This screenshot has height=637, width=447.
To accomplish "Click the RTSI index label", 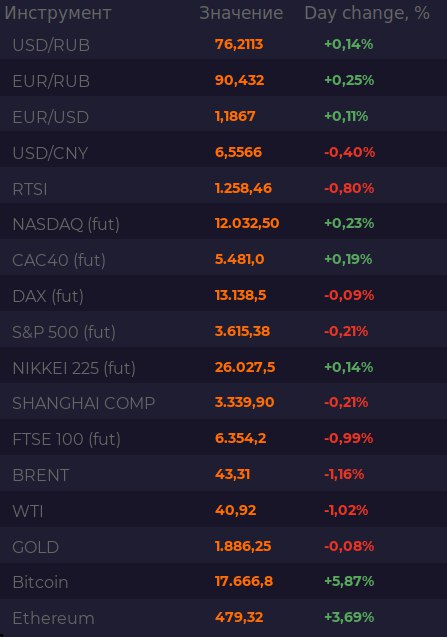I will [30, 189].
